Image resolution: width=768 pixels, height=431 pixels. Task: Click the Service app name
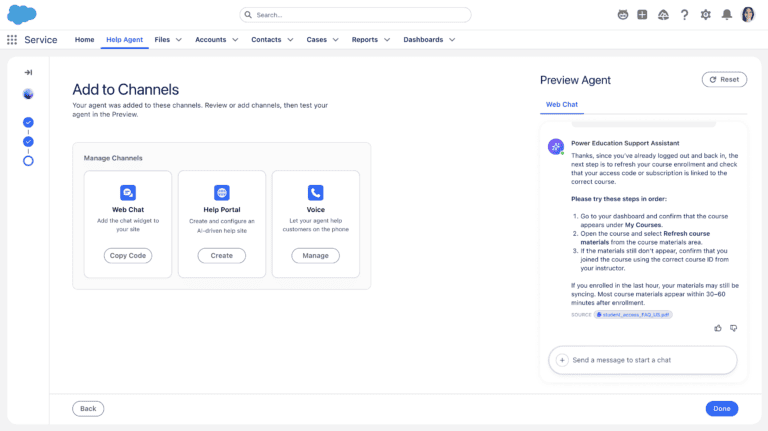click(x=41, y=40)
